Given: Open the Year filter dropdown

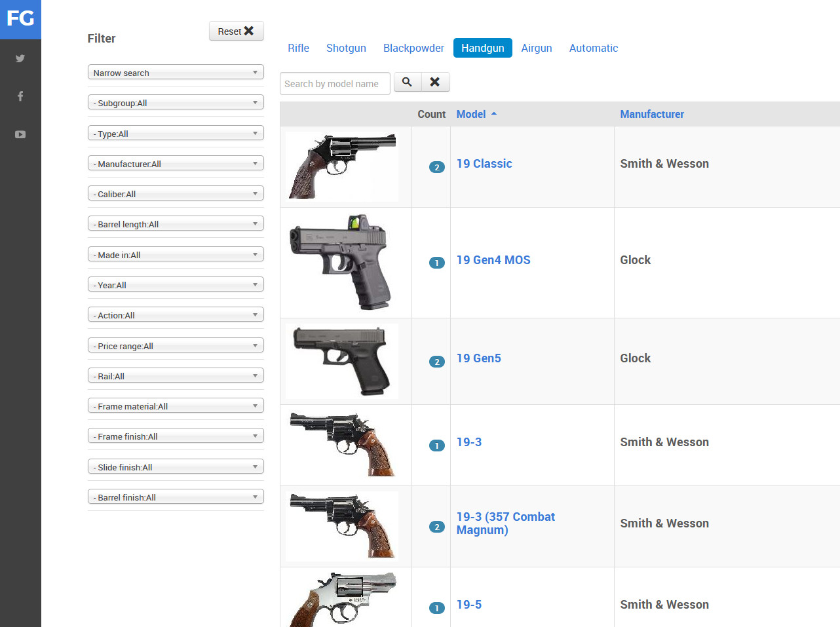Looking at the screenshot, I should click(176, 284).
